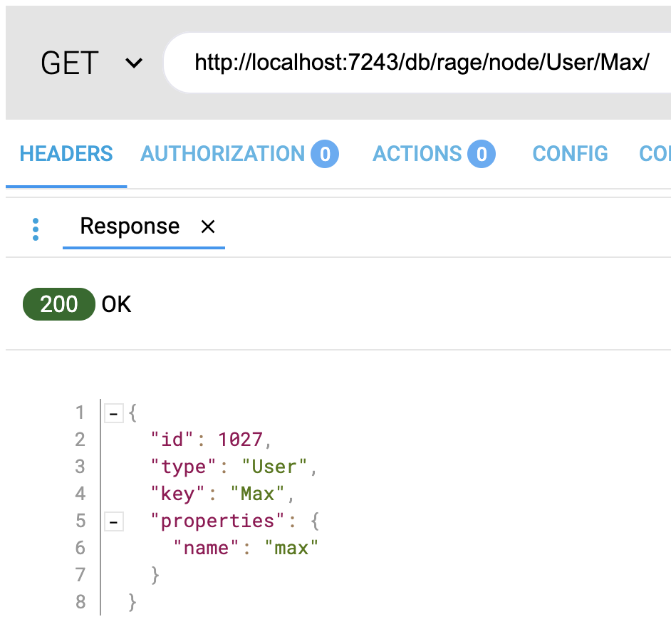Screen dimensions: 671x644
Task: Click the ACTIONS count badge
Action: coord(482,154)
